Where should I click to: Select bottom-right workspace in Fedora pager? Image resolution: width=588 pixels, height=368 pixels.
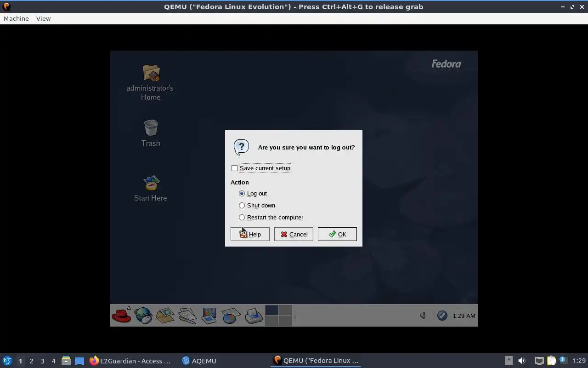coord(285,321)
